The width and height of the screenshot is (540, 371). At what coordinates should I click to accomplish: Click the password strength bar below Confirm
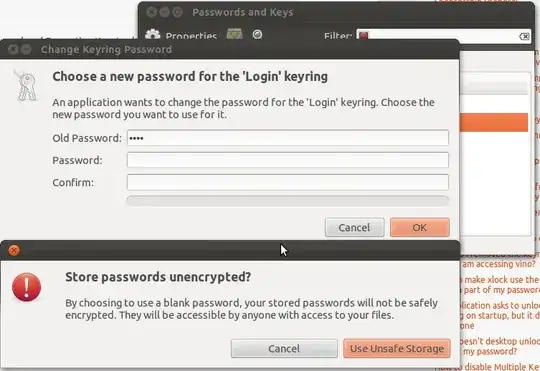(288, 201)
